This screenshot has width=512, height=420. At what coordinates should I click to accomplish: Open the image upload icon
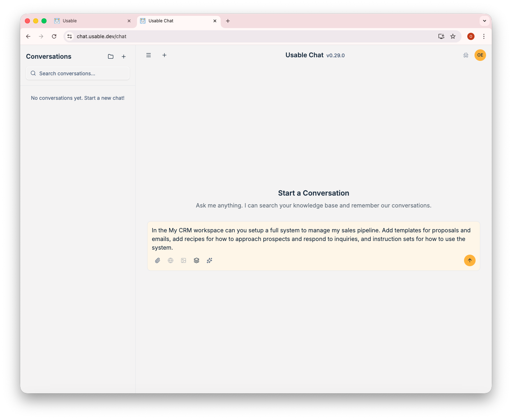[184, 260]
